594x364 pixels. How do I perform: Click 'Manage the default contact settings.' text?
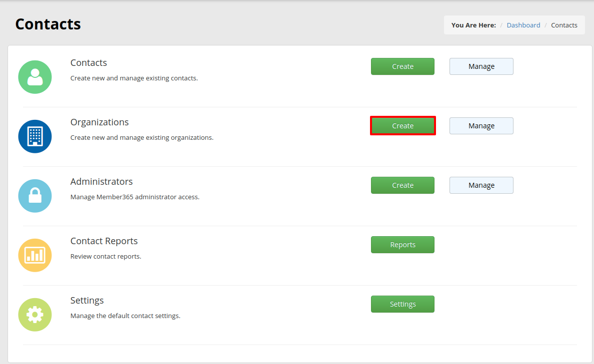click(x=125, y=316)
